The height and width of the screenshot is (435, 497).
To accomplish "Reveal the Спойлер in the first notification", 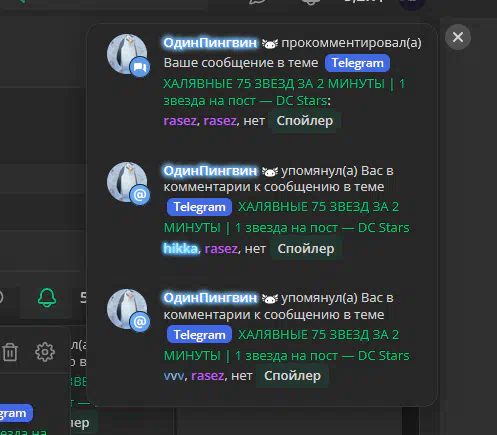I will tap(305, 121).
